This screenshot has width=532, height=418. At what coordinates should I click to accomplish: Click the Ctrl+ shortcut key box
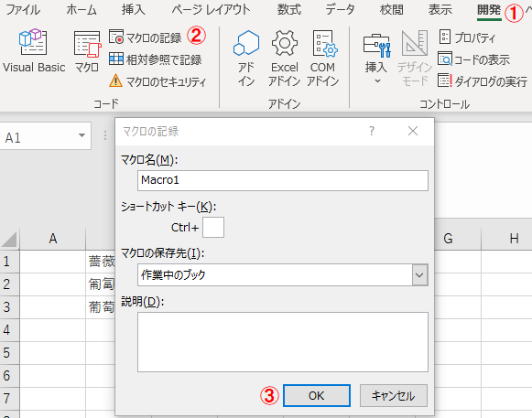point(213,227)
